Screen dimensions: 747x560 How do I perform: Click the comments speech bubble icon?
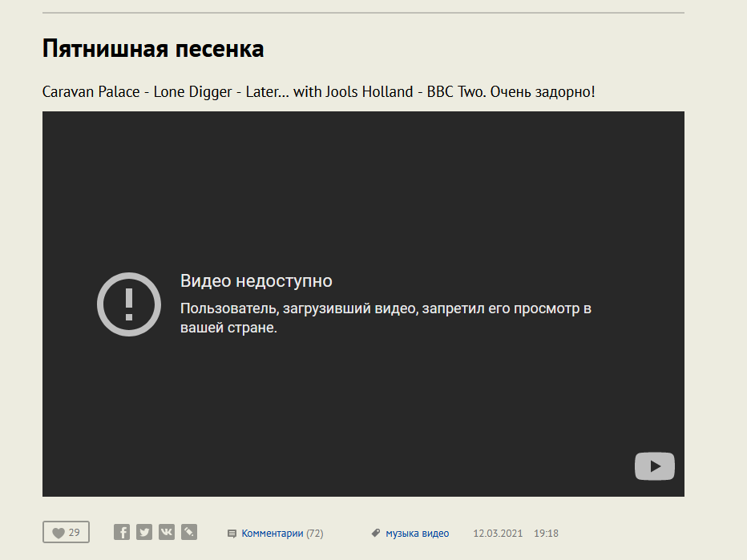pyautogui.click(x=232, y=534)
